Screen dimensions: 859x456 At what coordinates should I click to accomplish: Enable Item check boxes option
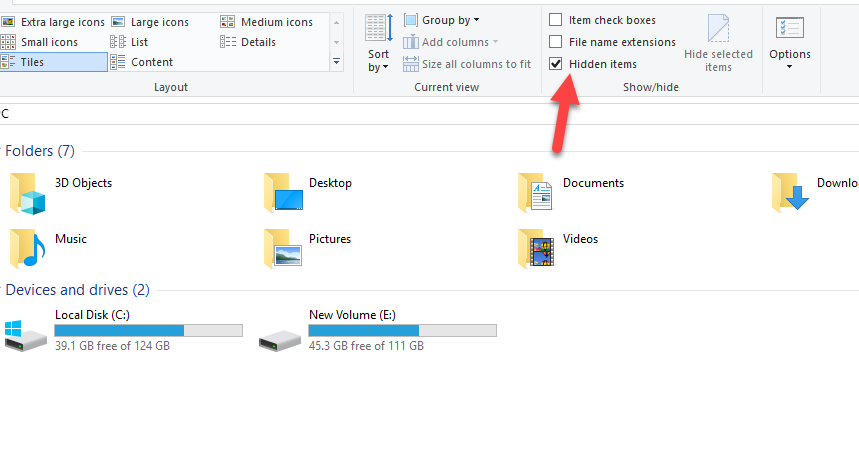[556, 20]
